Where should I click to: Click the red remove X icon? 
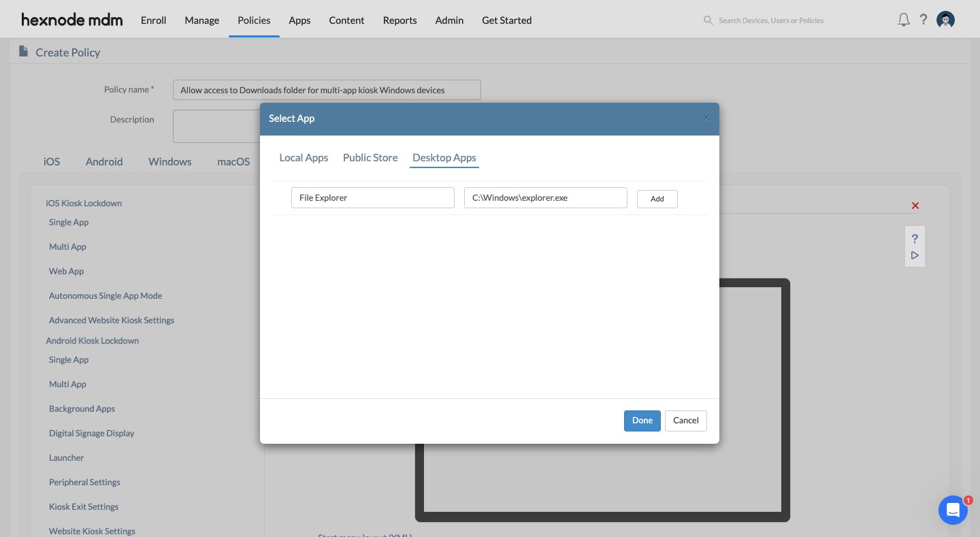(915, 206)
